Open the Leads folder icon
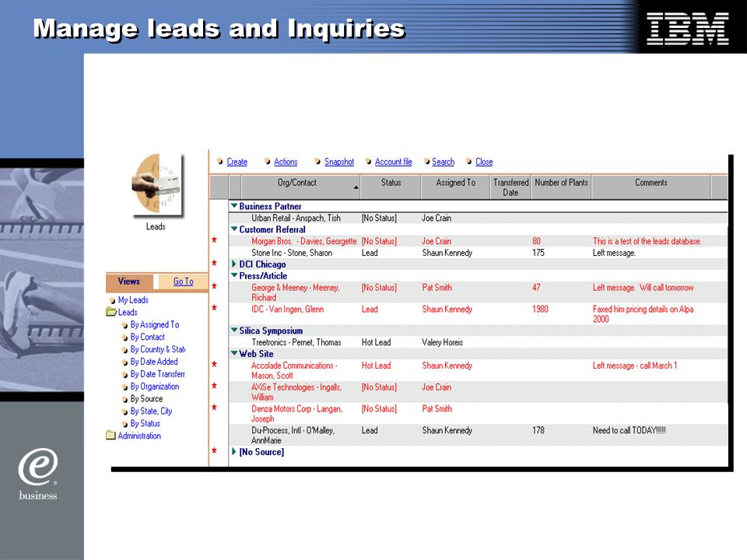The width and height of the screenshot is (747, 560). (111, 313)
